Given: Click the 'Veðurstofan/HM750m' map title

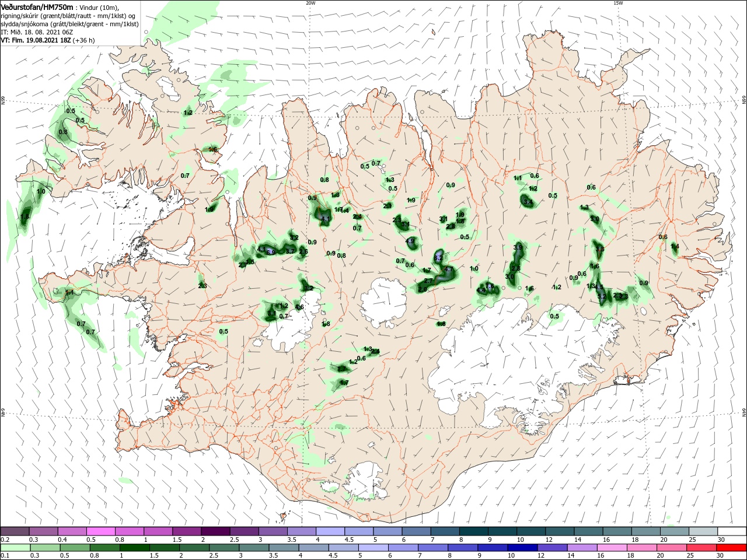Looking at the screenshot, I should (x=37, y=6).
